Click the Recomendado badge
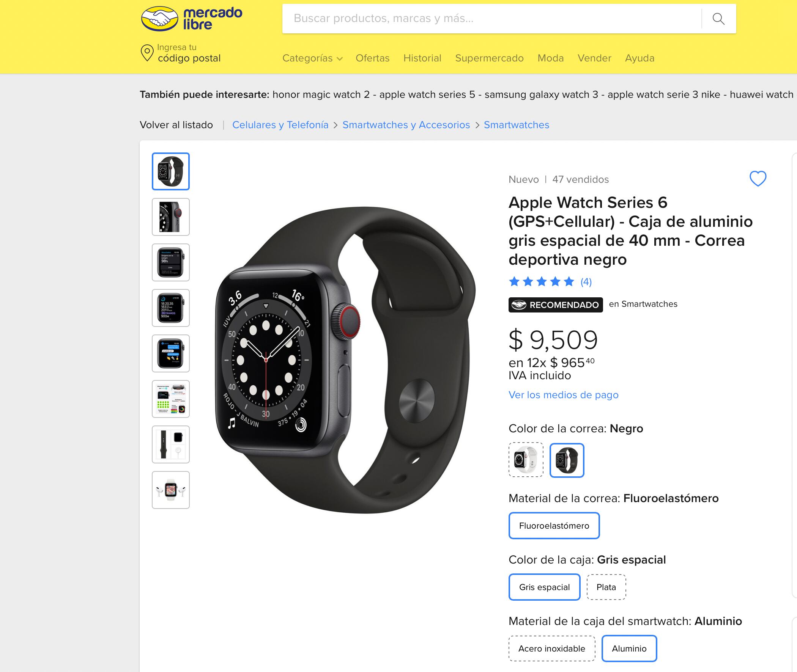Screen dimensions: 797x672 click(x=555, y=305)
